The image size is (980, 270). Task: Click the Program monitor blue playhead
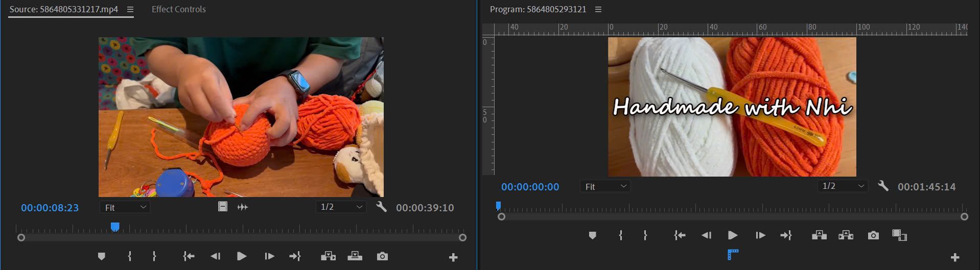tap(498, 206)
